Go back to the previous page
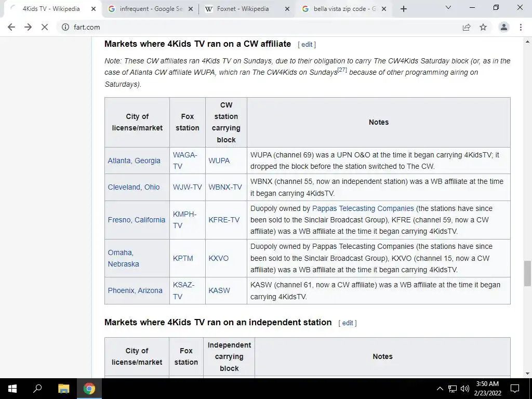Image resolution: width=532 pixels, height=399 pixels. pos(11,27)
